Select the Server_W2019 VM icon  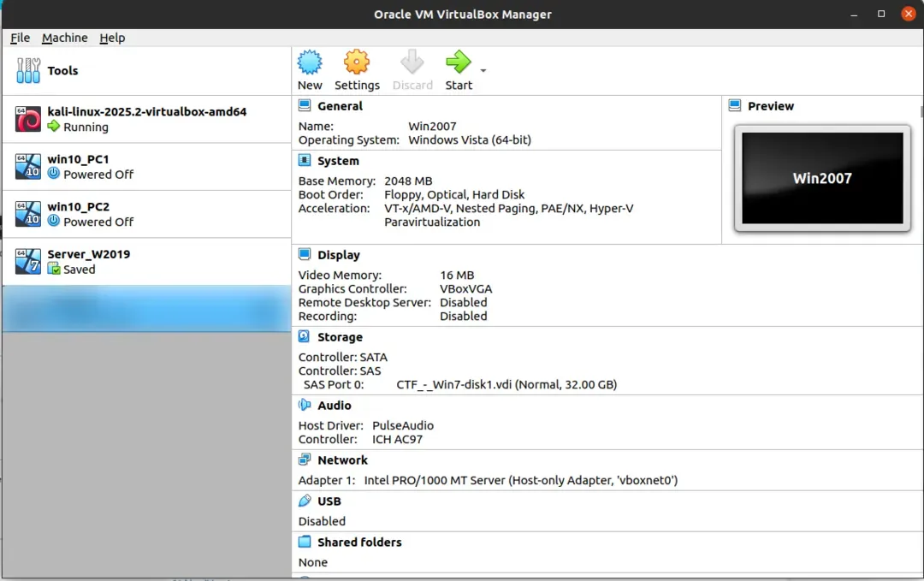pos(28,262)
